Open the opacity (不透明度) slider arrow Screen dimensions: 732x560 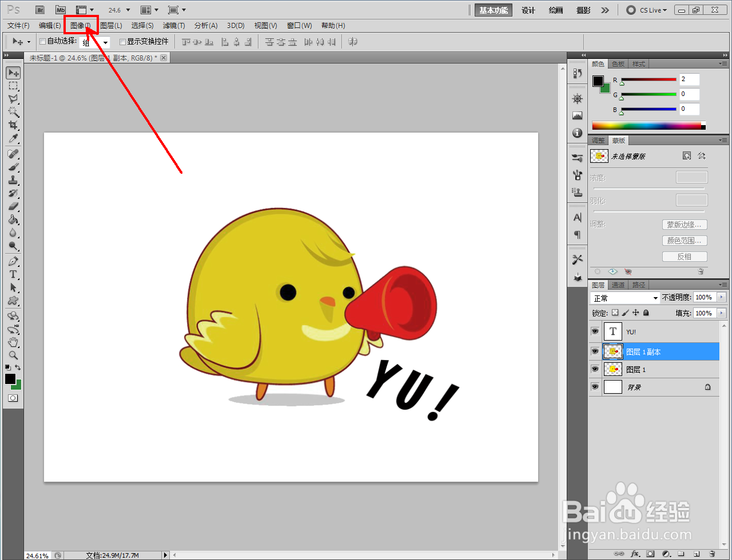coord(721,297)
